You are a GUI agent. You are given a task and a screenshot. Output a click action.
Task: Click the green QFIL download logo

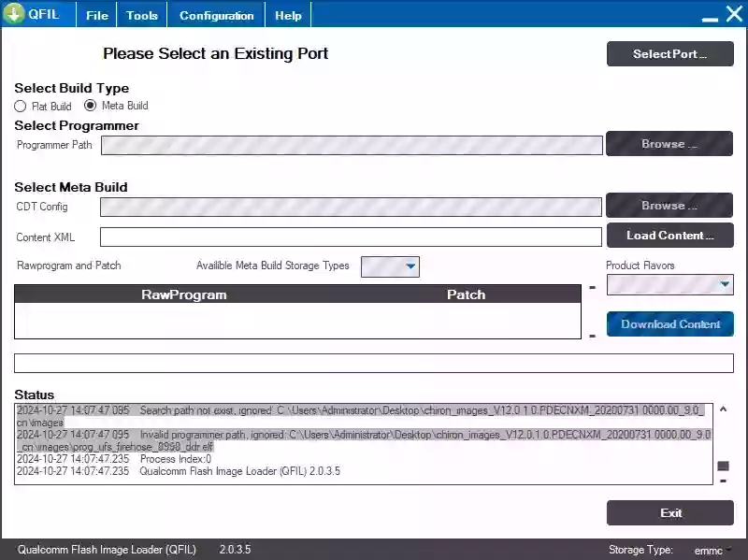[14, 14]
